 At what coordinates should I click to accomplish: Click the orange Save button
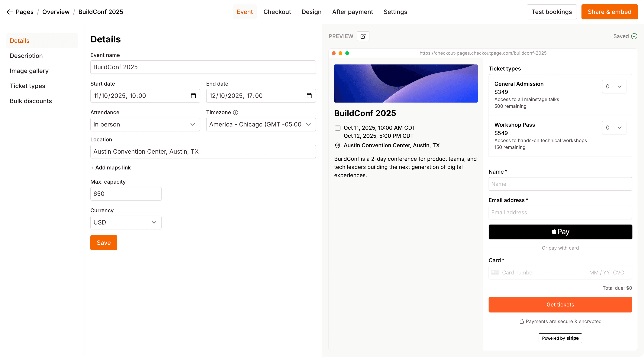click(104, 243)
